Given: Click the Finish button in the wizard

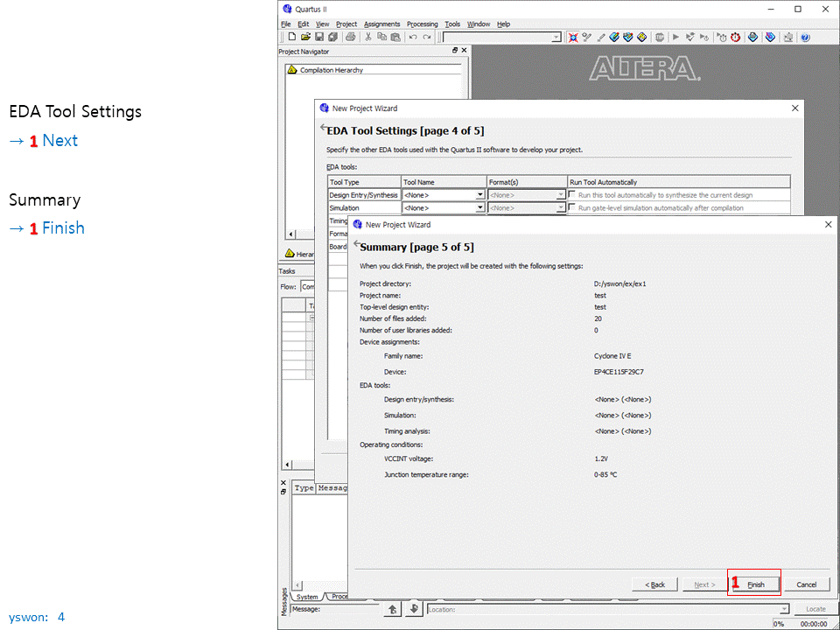Looking at the screenshot, I should (x=755, y=584).
